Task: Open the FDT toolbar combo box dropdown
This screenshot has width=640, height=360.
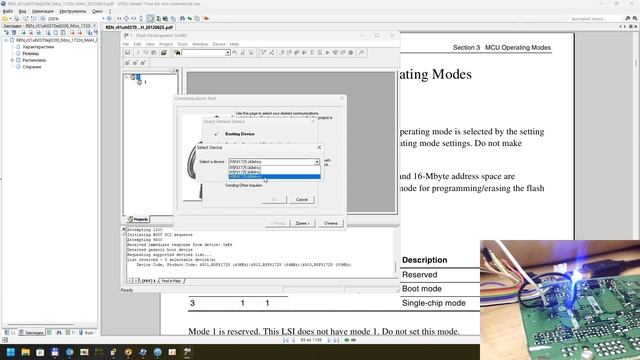Action: click(x=227, y=53)
